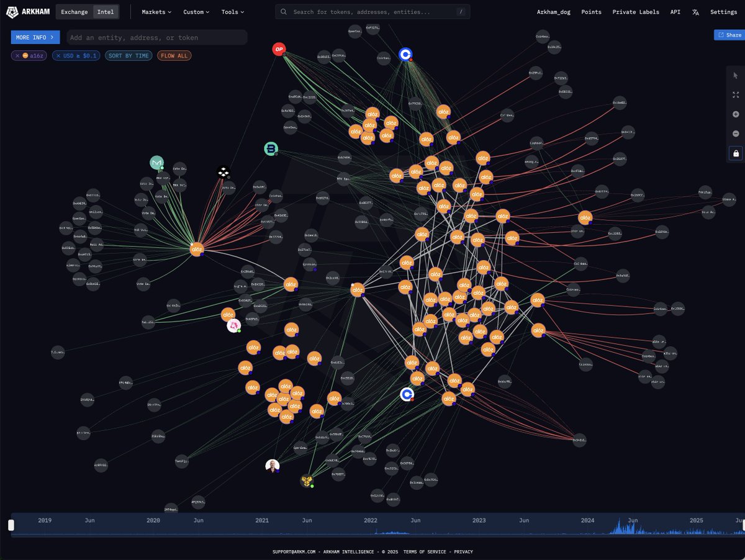Click the share icon on the Share button
745x560 pixels.
point(721,35)
